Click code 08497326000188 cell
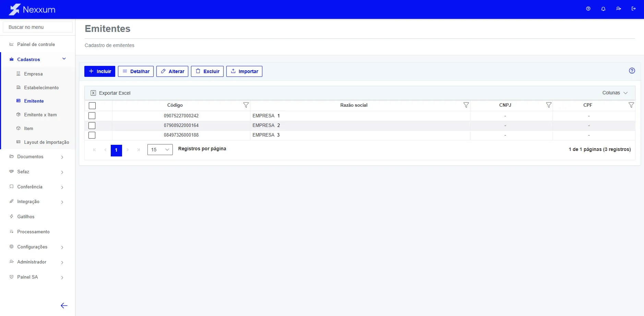644x316 pixels. 181,135
